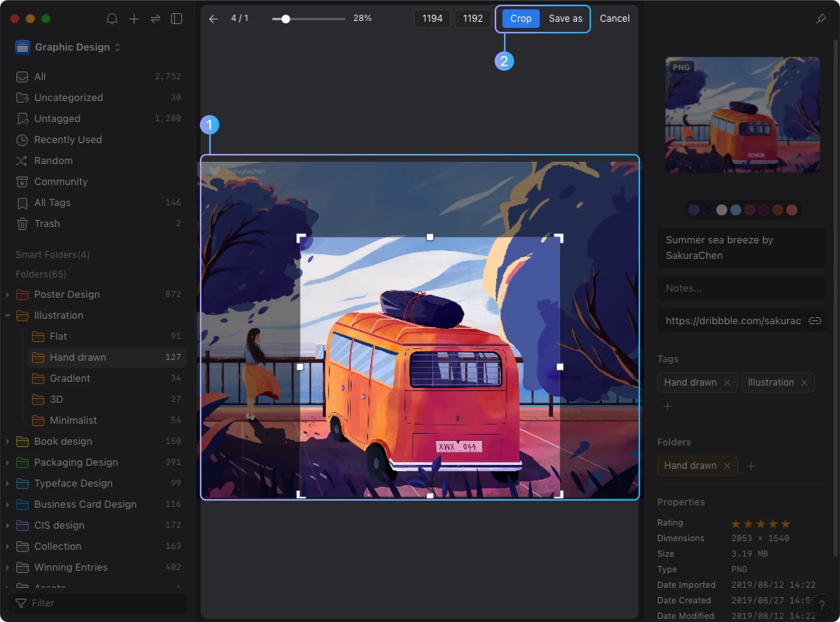Screen dimensions: 840x622
Task: Select the 3D subfolder
Action: 107,399
